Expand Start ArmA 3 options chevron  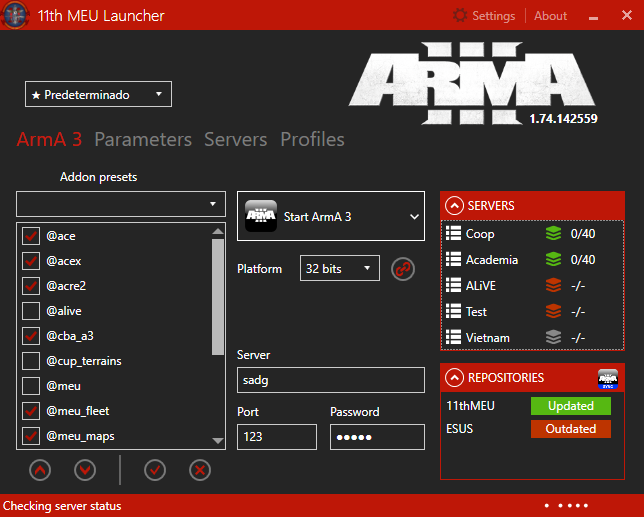(x=414, y=216)
